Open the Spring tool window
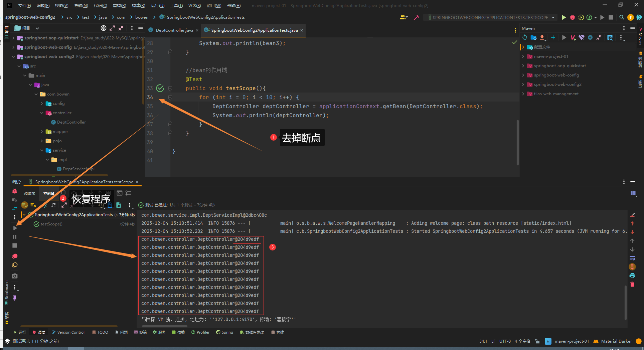The width and height of the screenshot is (644, 350). coord(224,332)
